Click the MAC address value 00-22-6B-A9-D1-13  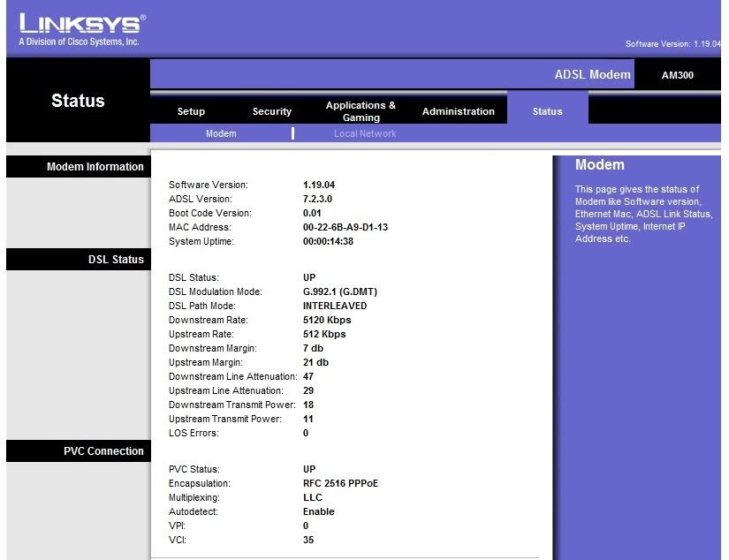[345, 227]
